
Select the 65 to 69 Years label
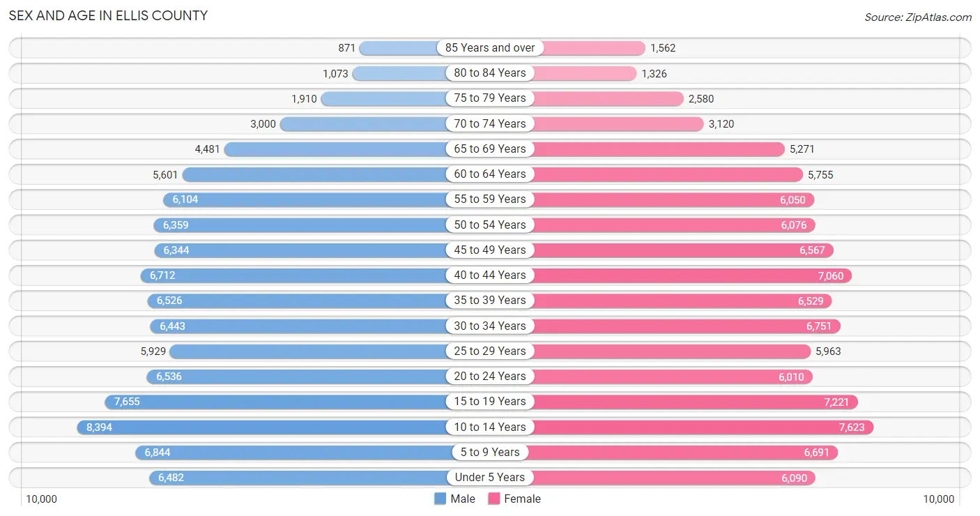pyautogui.click(x=490, y=149)
